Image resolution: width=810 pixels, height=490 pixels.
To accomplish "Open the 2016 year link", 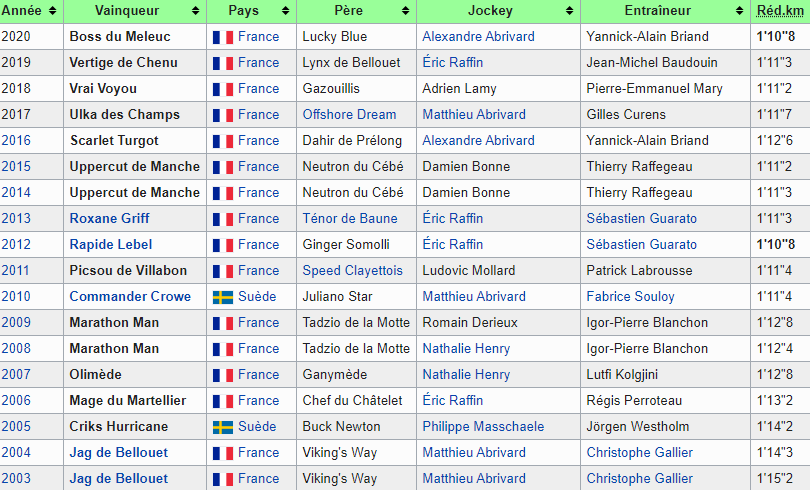I will coord(16,141).
